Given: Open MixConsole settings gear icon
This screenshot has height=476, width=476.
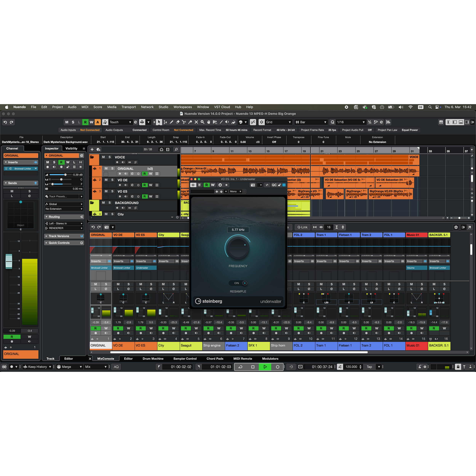Looking at the screenshot, I should click(456, 227).
